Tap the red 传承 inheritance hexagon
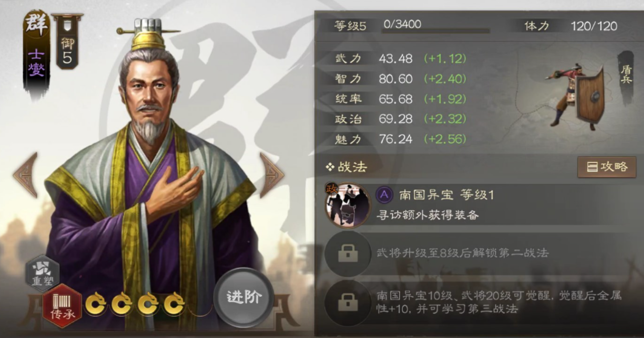The width and height of the screenshot is (644, 338). coord(62,305)
